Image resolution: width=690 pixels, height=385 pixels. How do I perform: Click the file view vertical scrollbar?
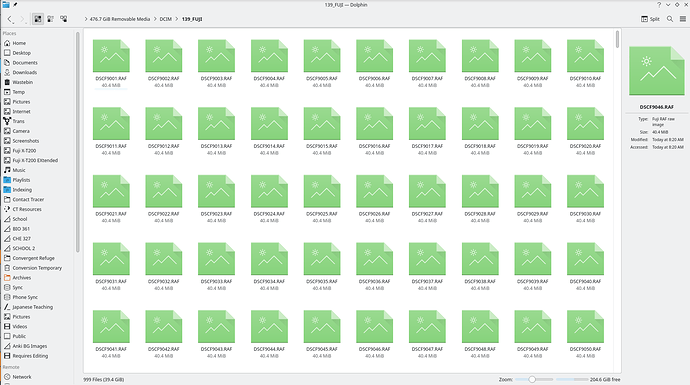click(618, 39)
